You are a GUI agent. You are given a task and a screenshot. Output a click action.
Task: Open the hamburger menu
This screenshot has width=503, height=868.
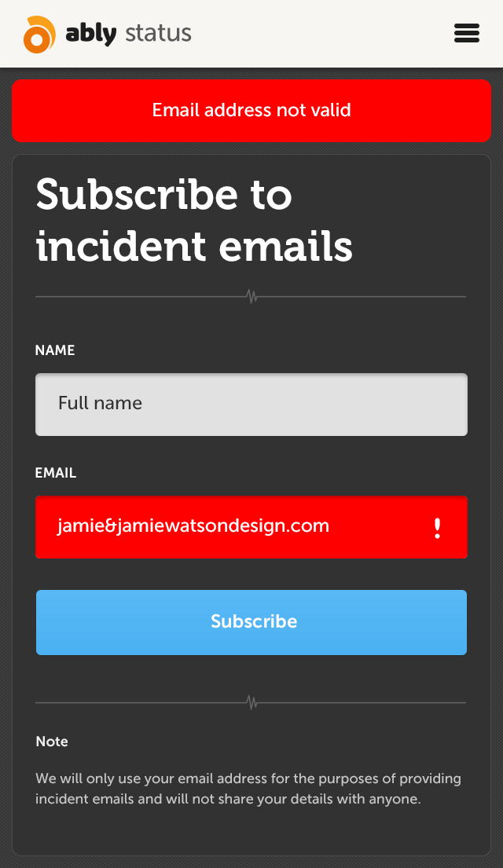click(466, 33)
